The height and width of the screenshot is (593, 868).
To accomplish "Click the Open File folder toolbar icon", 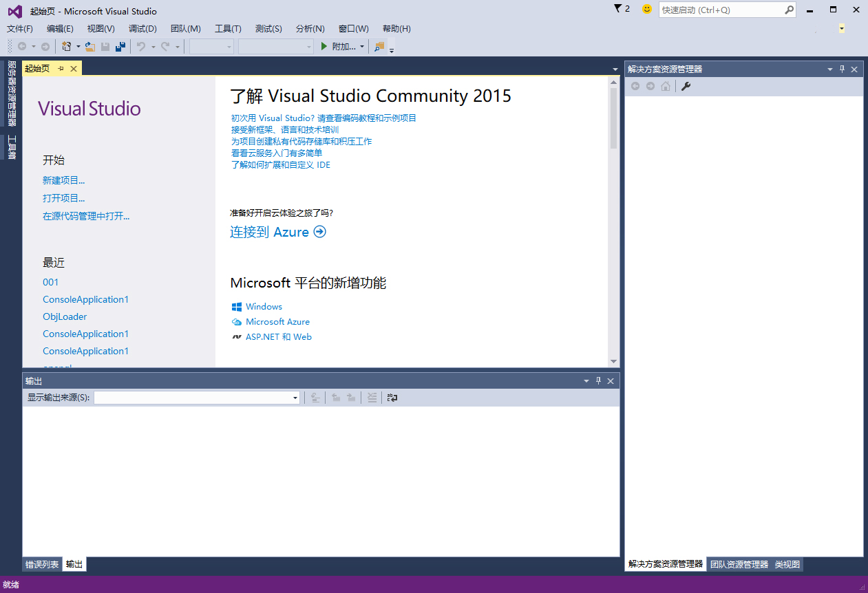I will pyautogui.click(x=90, y=46).
